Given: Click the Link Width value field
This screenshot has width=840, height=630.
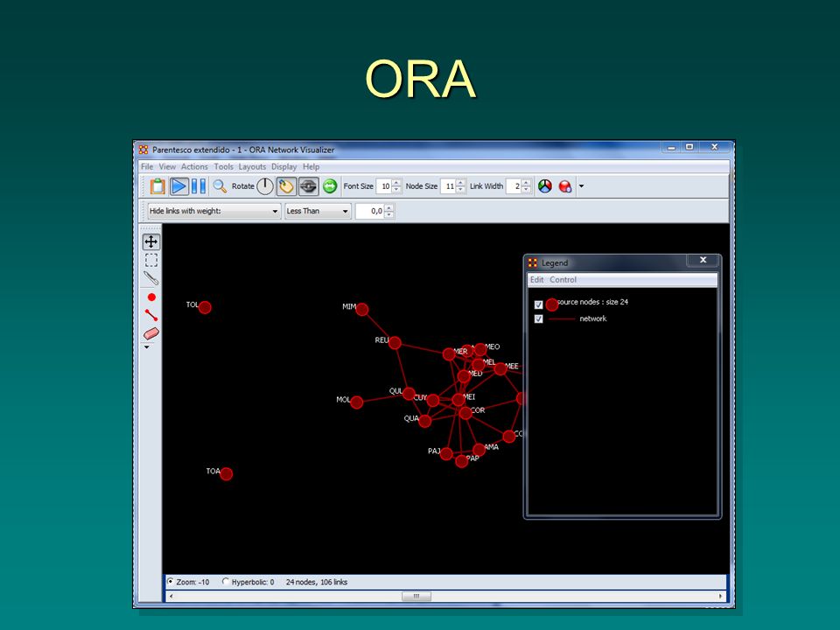Looking at the screenshot, I should (514, 186).
